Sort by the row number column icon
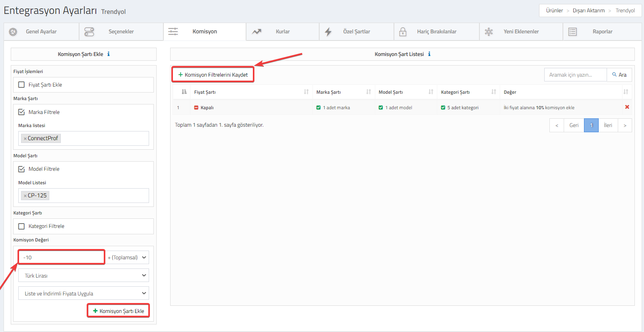This screenshot has height=332, width=644. point(184,92)
